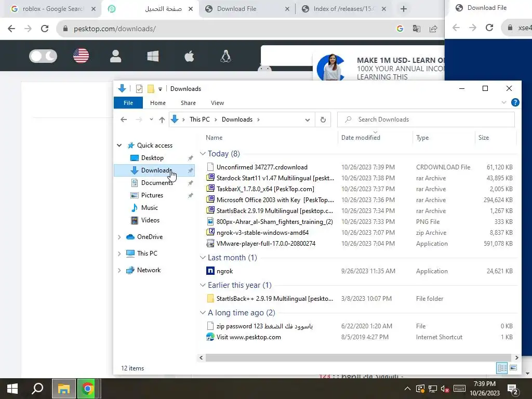Switch to Index of /releases tab
Viewport: 532px width, 399px height.
pyautogui.click(x=343, y=9)
